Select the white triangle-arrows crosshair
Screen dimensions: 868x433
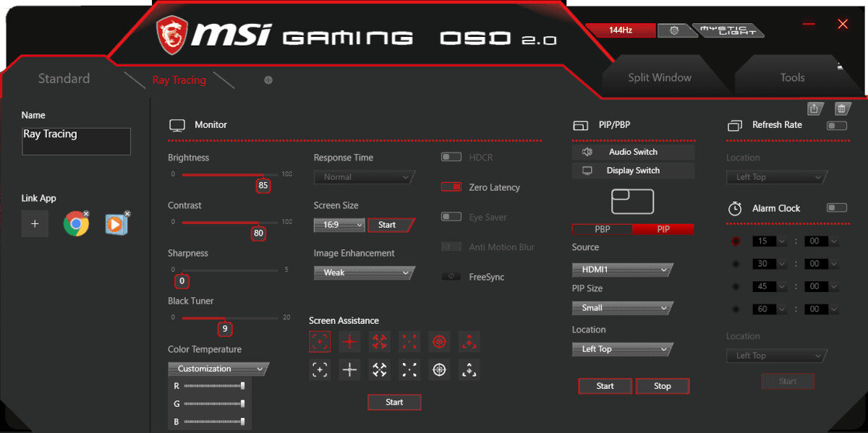469,370
